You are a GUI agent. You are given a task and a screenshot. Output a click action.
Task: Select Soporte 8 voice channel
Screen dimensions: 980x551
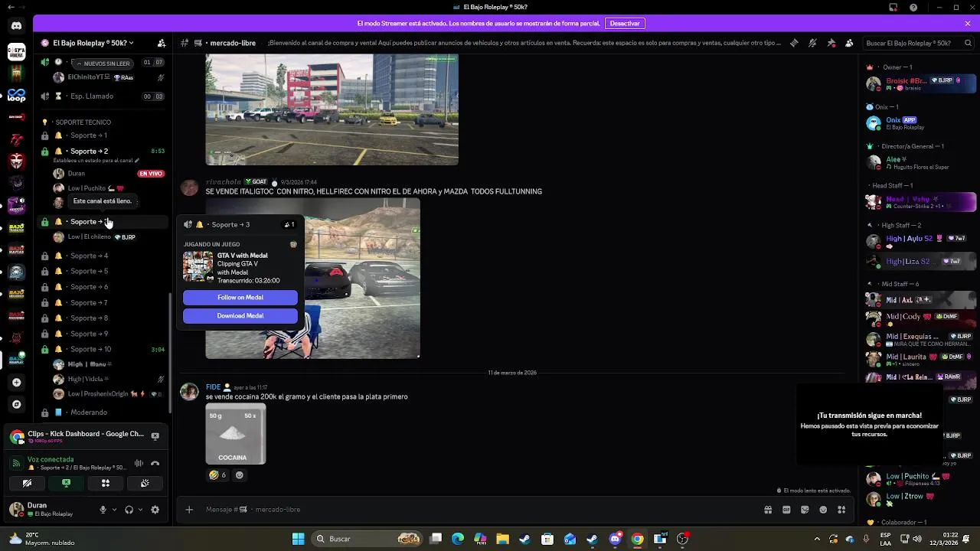point(103,318)
